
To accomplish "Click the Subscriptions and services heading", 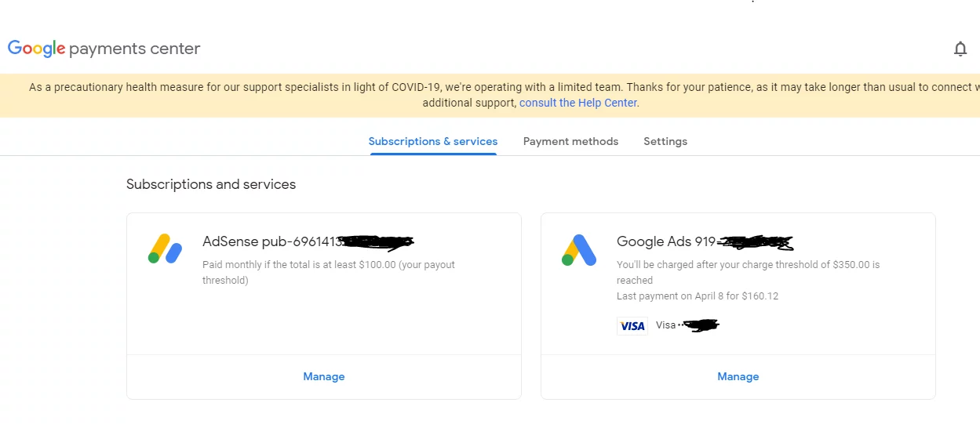I will 211,184.
